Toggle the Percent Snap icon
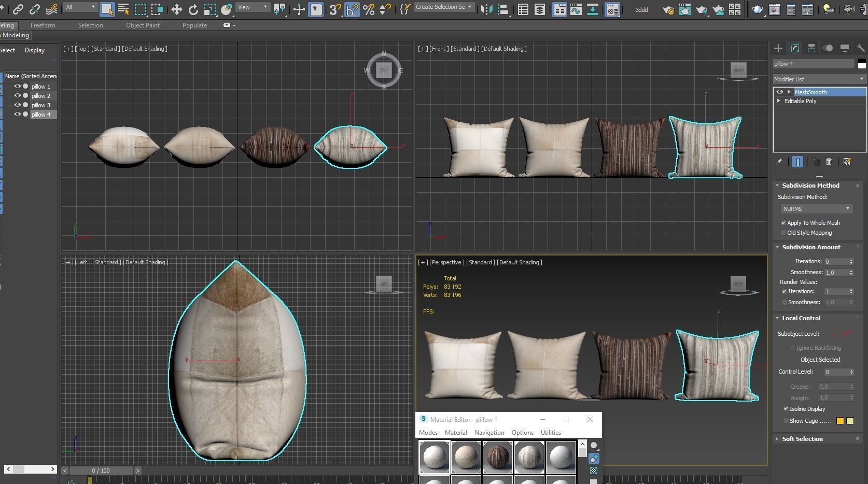 click(369, 9)
